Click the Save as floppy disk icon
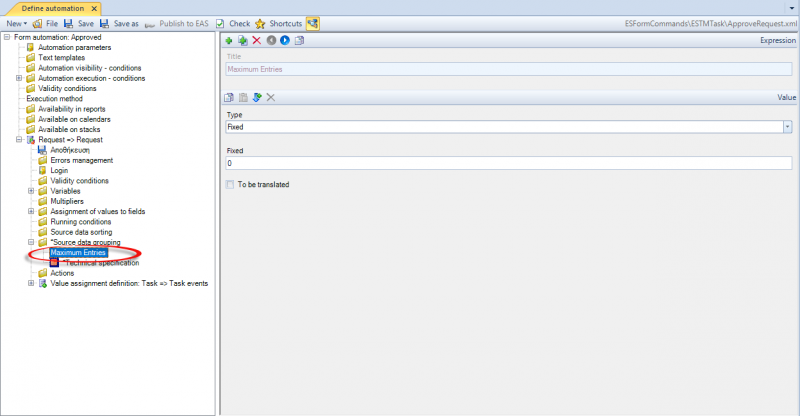This screenshot has width=800, height=416. 105,23
